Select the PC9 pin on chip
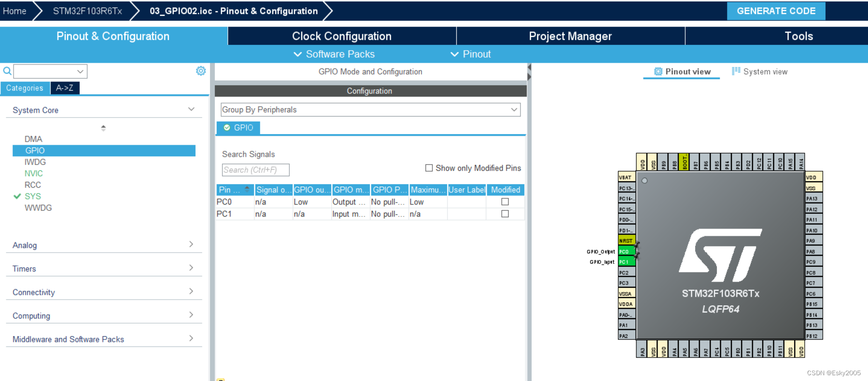Screen dimensions: 868x381 [x=814, y=262]
